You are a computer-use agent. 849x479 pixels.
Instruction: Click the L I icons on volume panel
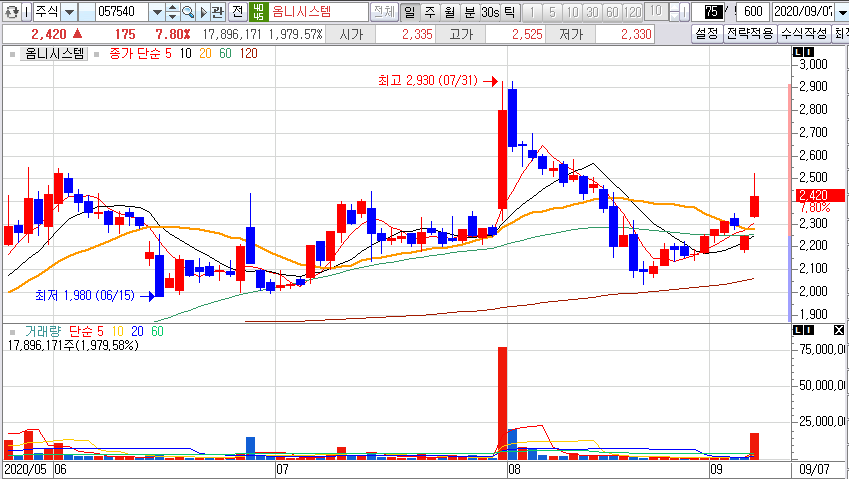(802, 330)
